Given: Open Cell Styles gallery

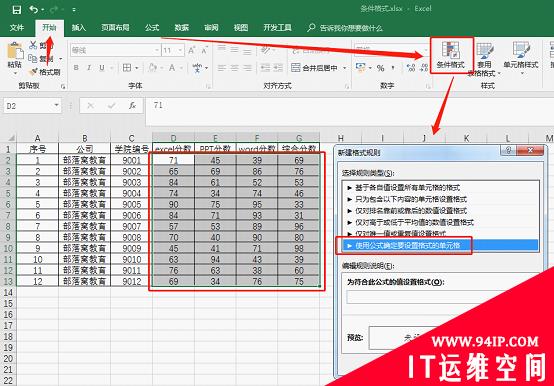Looking at the screenshot, I should [521, 58].
